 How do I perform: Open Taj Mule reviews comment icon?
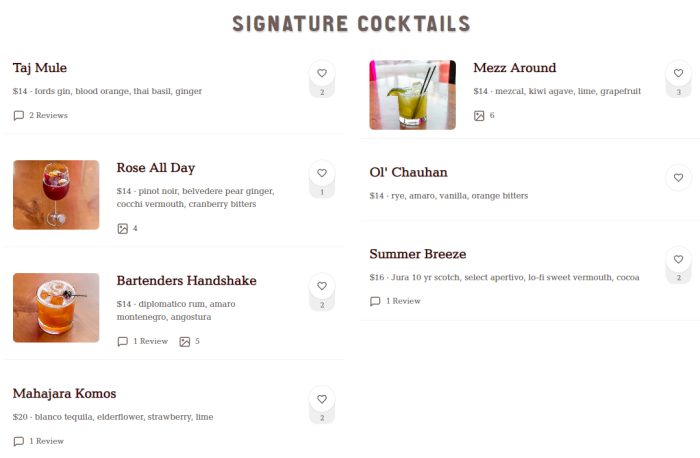[x=19, y=116]
